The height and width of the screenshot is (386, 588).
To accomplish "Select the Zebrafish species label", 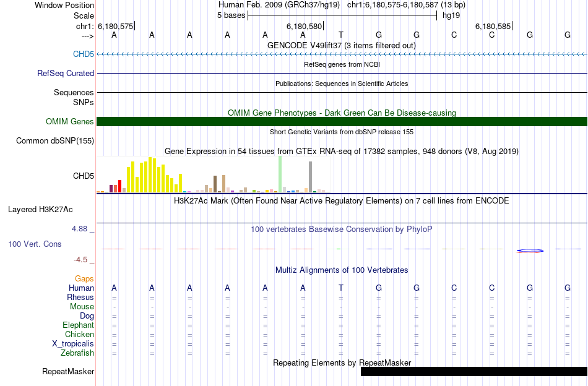I will [77, 353].
